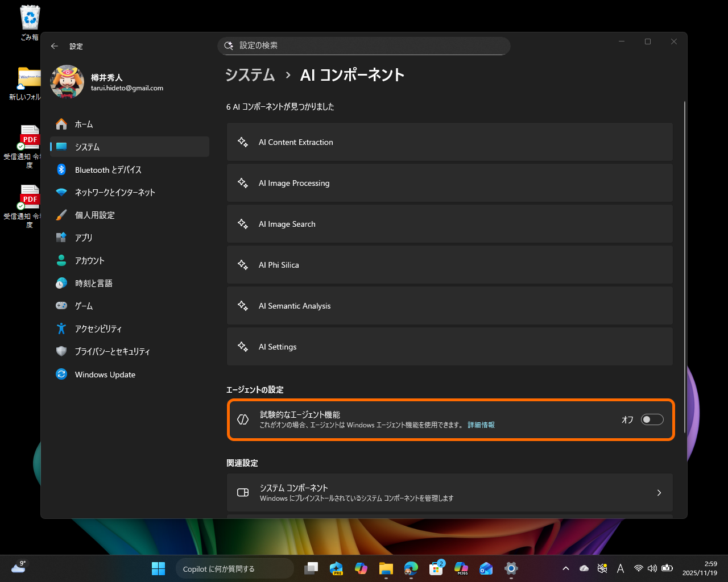Open the AI Semantic Analysis component
728x582 pixels.
[x=449, y=306]
